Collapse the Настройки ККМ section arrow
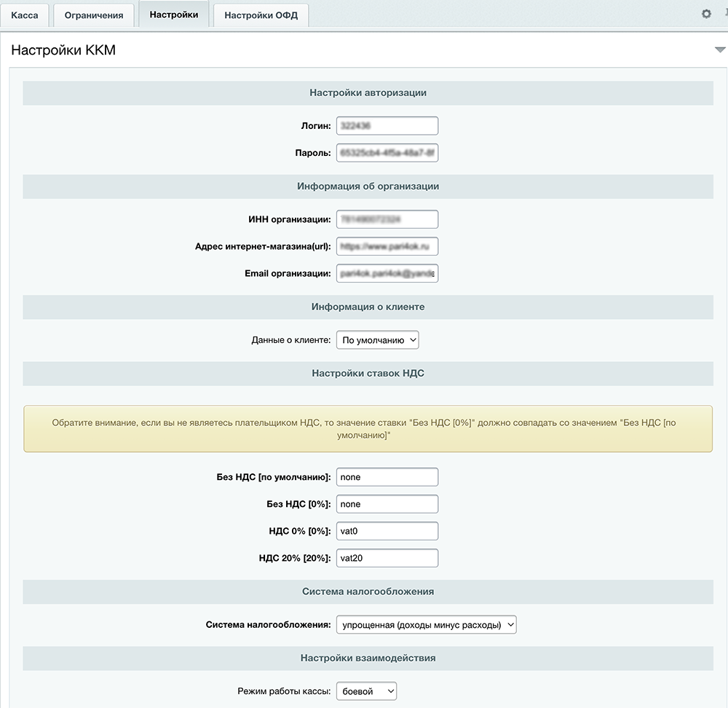 click(720, 50)
